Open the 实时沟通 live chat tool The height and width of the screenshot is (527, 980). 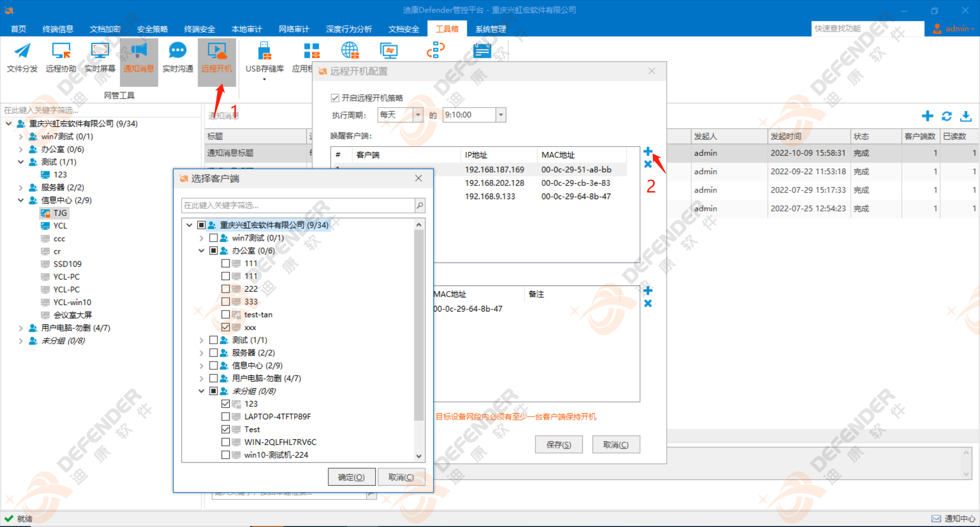(178, 58)
